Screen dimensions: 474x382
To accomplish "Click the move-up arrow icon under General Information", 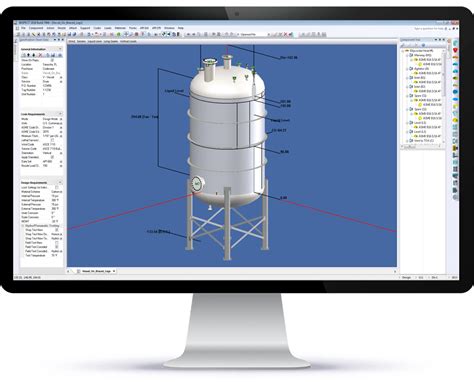I will pos(29,55).
